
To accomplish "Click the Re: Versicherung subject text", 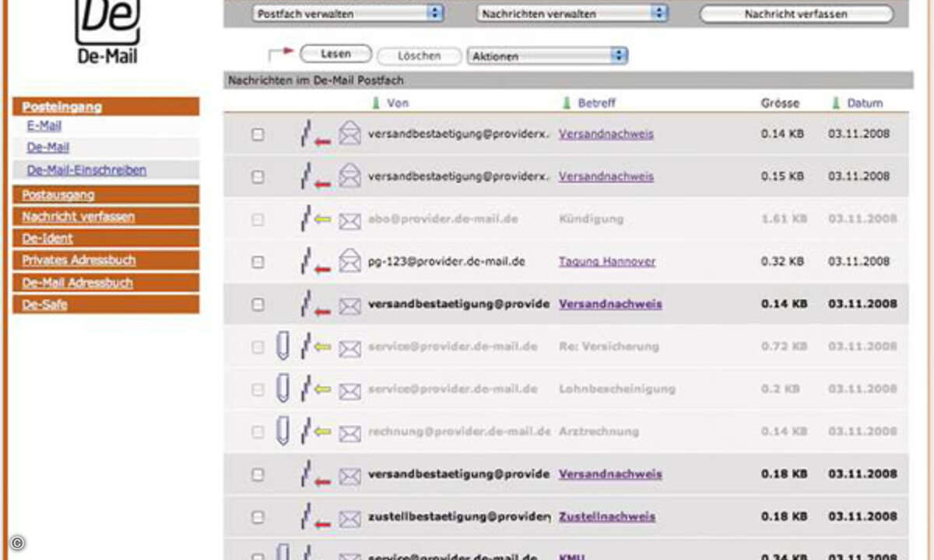I will [609, 347].
